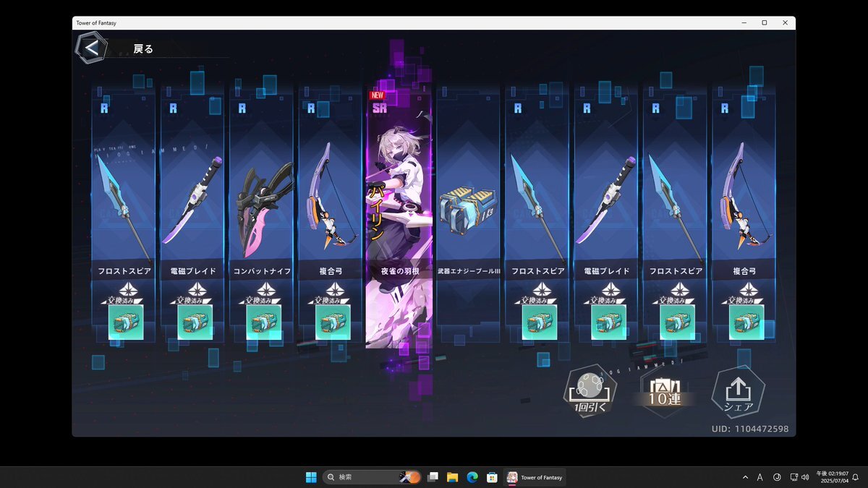Viewport: 868px width, 488px height.
Task: Click the 夜雀の羽根 name label
Action: [x=400, y=271]
